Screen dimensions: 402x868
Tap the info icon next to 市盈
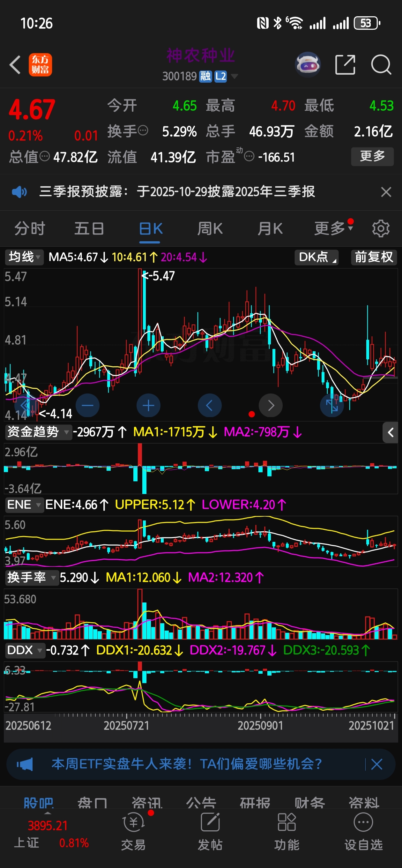249,156
